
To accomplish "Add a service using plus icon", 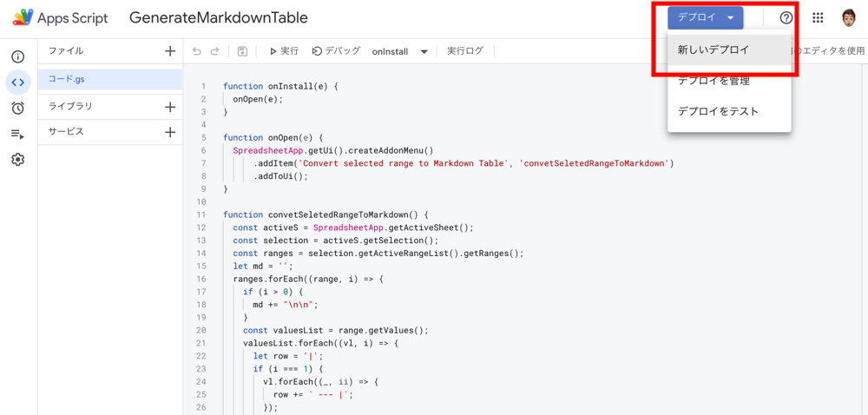I will [170, 132].
